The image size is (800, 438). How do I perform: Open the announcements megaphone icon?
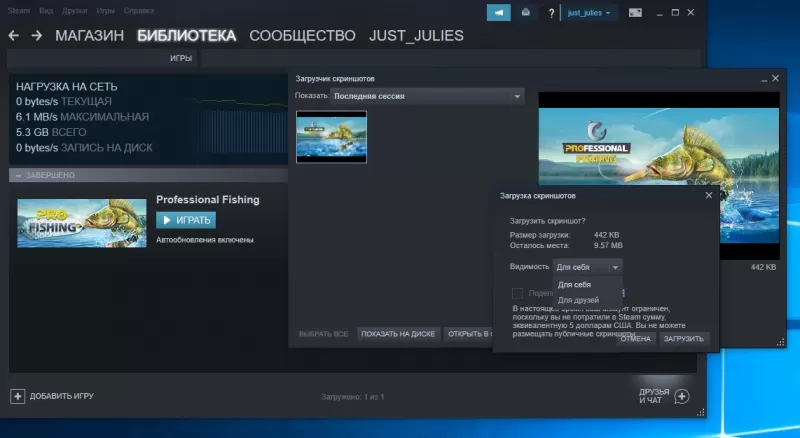[498, 13]
